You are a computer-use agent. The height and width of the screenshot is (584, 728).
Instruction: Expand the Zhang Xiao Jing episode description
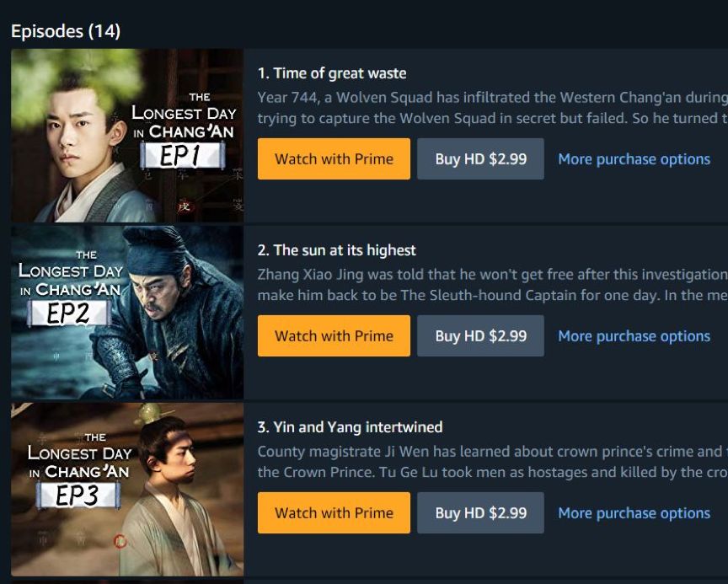pos(493,285)
